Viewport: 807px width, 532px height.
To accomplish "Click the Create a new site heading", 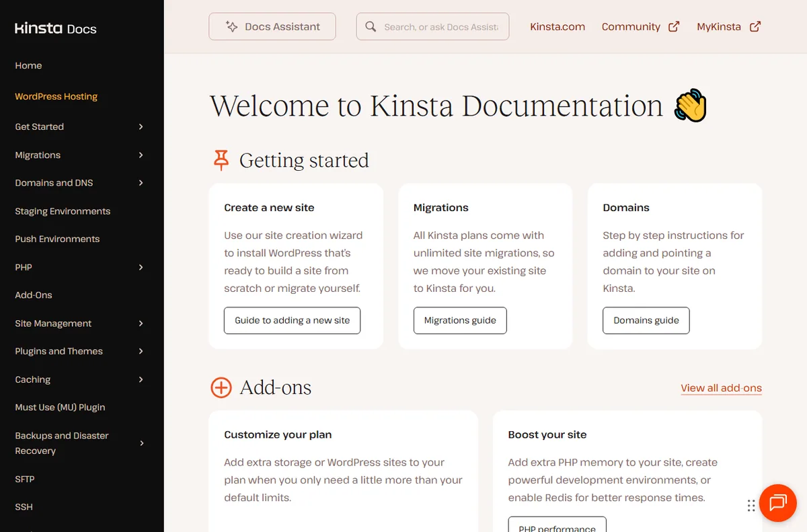I will [x=270, y=208].
